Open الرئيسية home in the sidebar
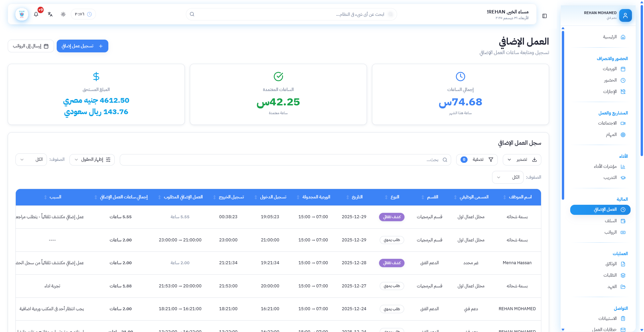The image size is (644, 332). pyautogui.click(x=614, y=37)
